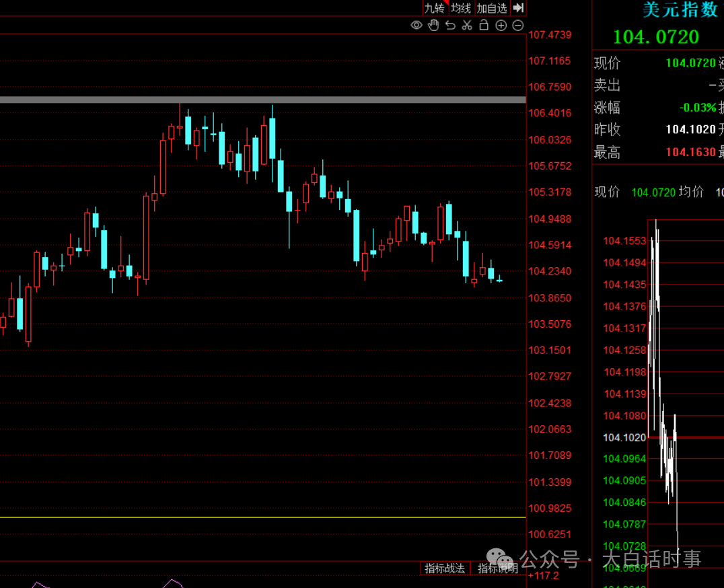
Task: Click the +117.2 indicator axis value
Action: tap(544, 575)
